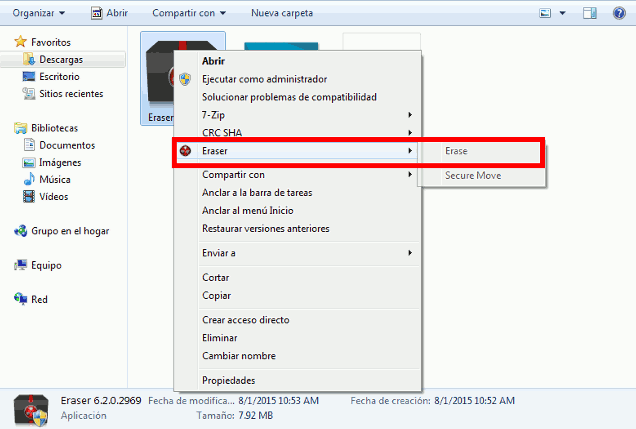Open Documentos library in the sidebar
This screenshot has width=636, height=429.
pyautogui.click(x=67, y=145)
